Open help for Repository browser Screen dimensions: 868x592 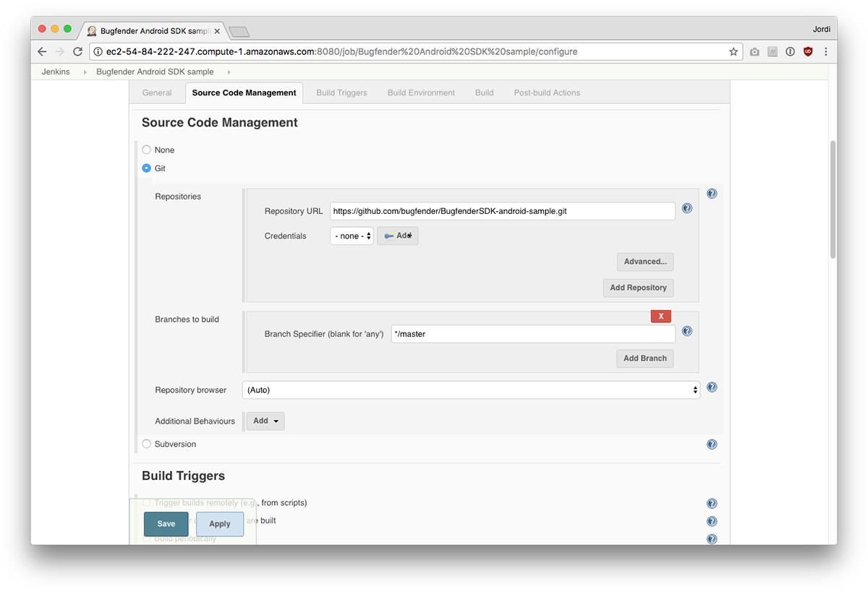click(x=712, y=387)
